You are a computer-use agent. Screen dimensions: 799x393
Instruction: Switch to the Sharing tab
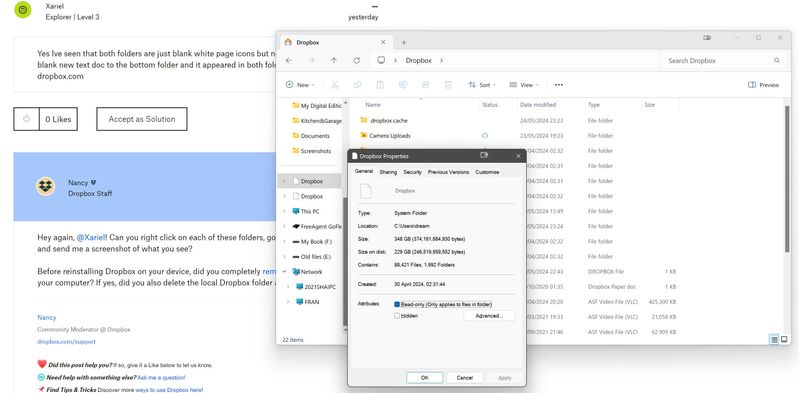tap(388, 172)
